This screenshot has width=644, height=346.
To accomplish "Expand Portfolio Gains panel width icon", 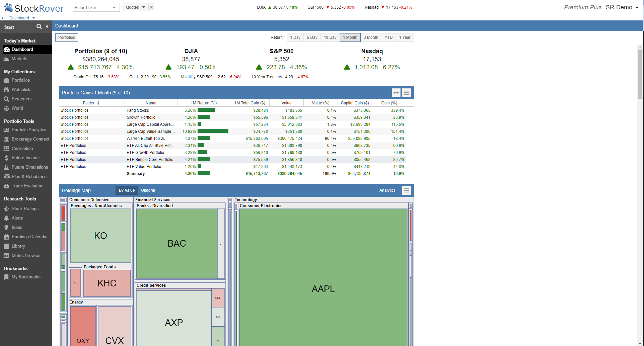I will pyautogui.click(x=396, y=93).
